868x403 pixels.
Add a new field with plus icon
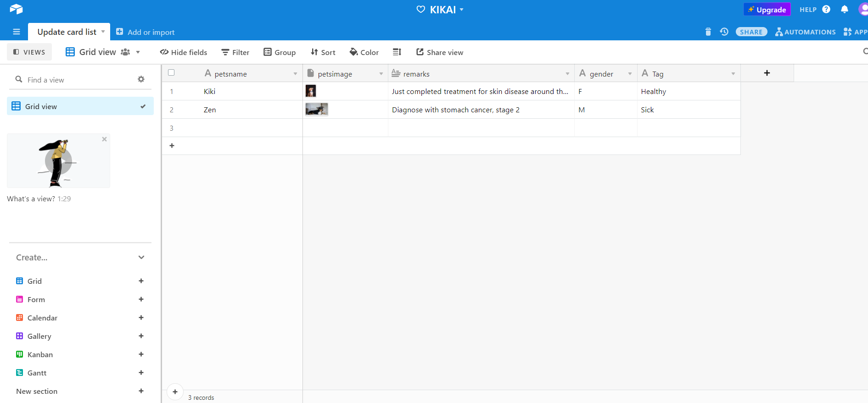(x=767, y=73)
